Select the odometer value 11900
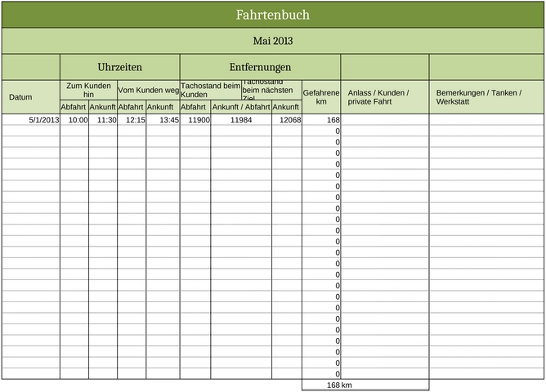 [195, 120]
